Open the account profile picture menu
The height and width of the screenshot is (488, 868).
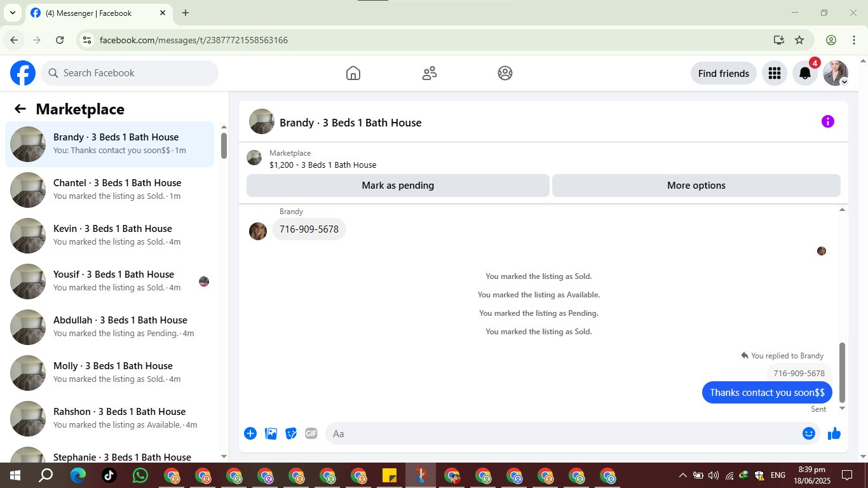click(x=836, y=73)
